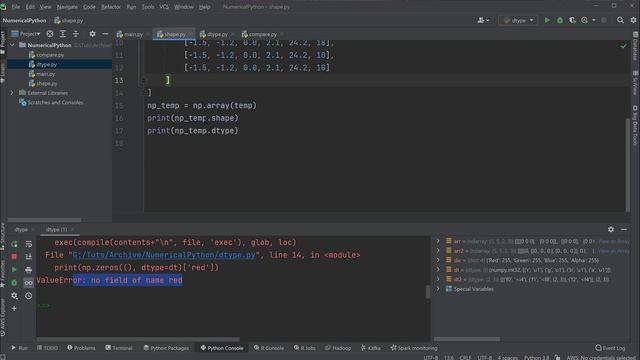Toggle the Structure tool window on left edge

tap(3, 237)
